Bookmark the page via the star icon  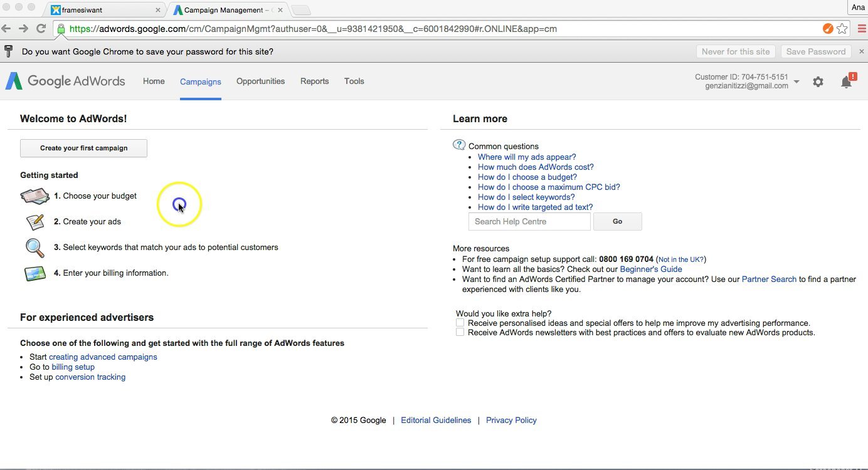pos(842,29)
